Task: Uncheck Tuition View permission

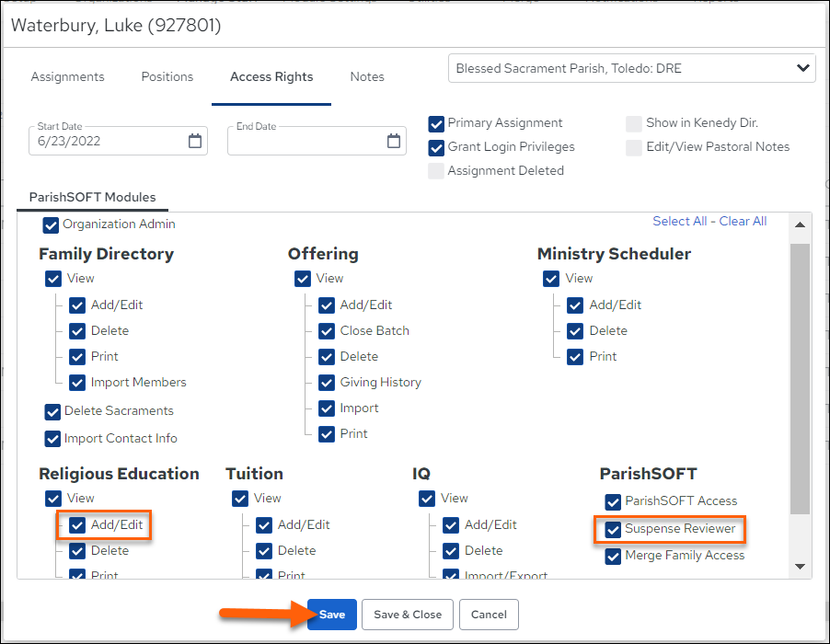Action: (x=240, y=499)
